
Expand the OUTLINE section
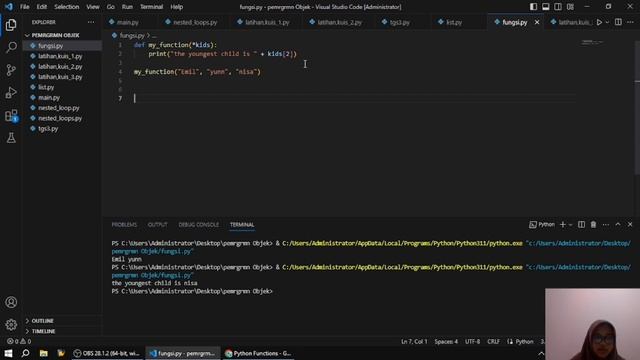coord(42,321)
